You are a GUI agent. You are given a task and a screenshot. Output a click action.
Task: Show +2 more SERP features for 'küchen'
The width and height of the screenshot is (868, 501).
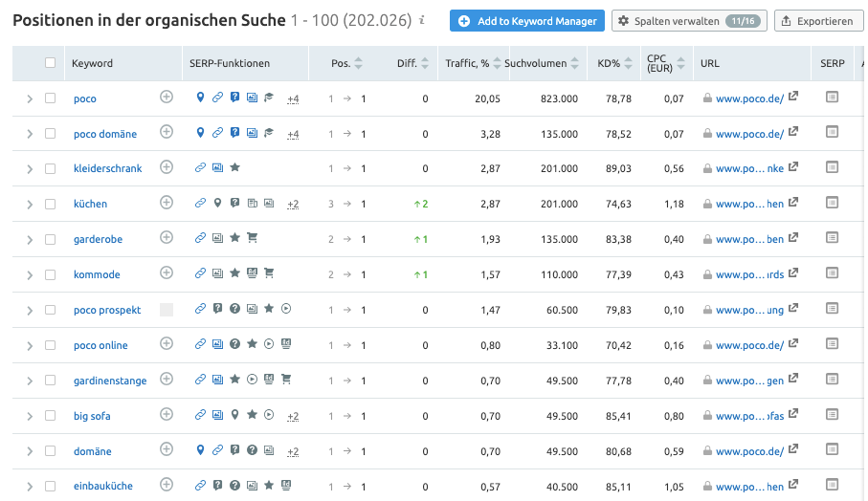tap(293, 205)
